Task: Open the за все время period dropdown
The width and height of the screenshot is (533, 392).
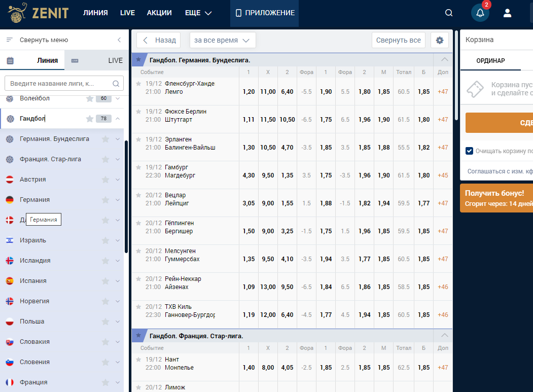Action: (x=222, y=40)
